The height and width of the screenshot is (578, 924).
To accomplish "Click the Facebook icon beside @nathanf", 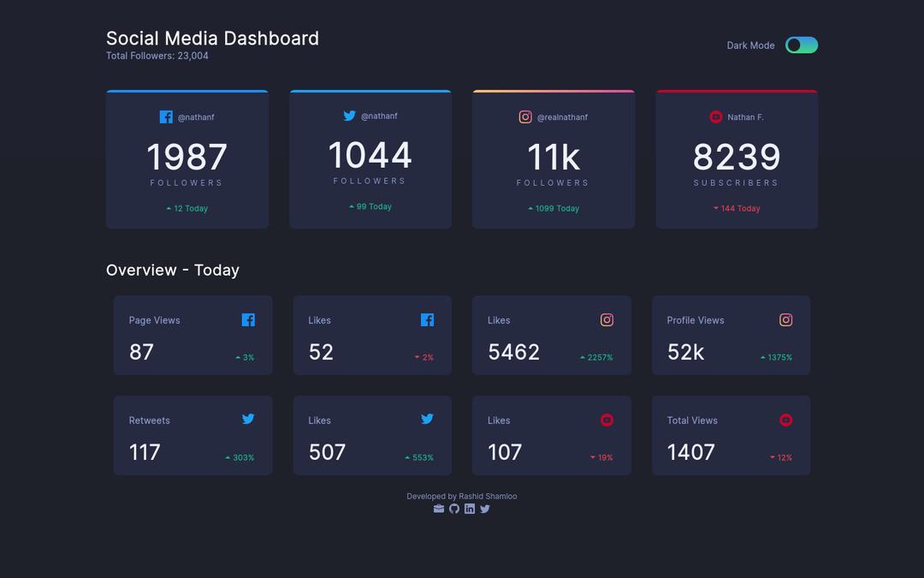I will [x=166, y=117].
